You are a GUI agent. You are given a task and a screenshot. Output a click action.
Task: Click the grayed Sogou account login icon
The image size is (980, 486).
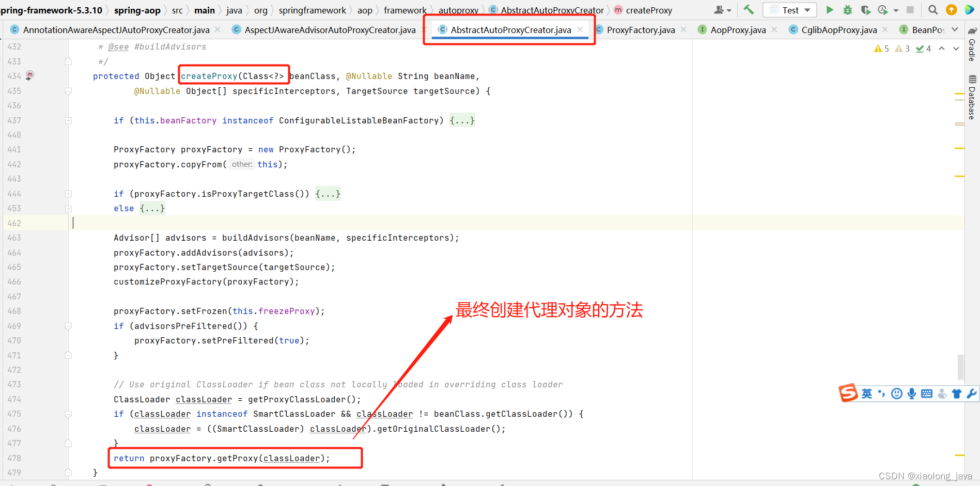[942, 394]
